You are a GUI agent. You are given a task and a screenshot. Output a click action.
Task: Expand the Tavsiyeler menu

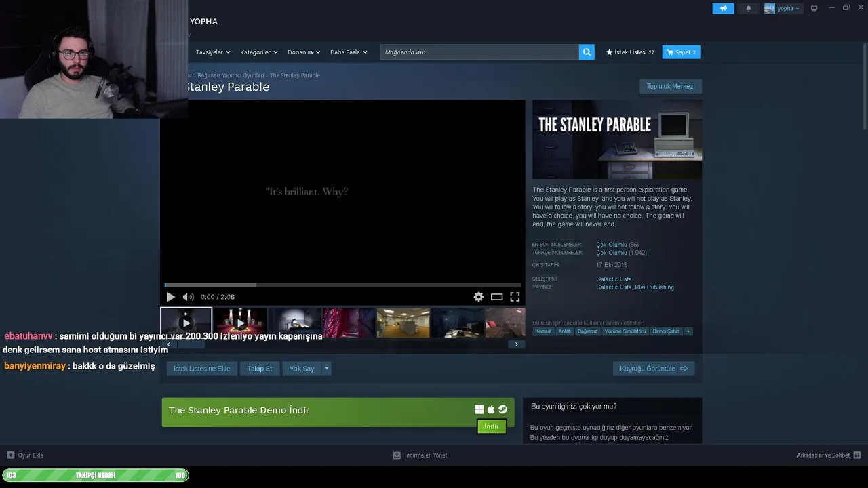point(213,52)
